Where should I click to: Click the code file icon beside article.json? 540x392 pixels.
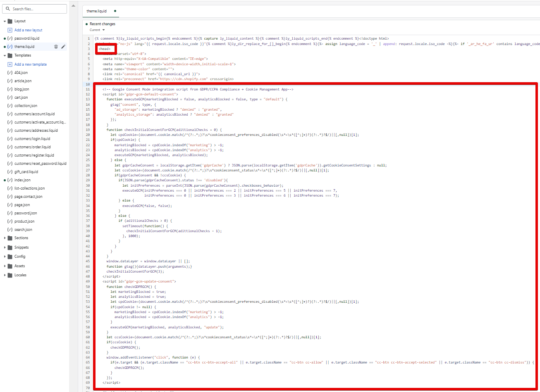click(10, 81)
